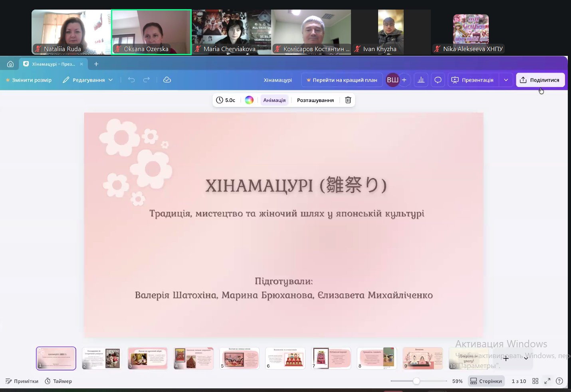Click the redo arrow icon
This screenshot has height=392, width=571.
coord(147,80)
